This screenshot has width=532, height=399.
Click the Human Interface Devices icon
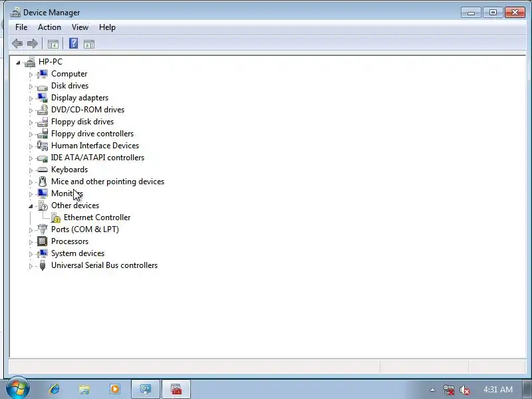click(43, 146)
